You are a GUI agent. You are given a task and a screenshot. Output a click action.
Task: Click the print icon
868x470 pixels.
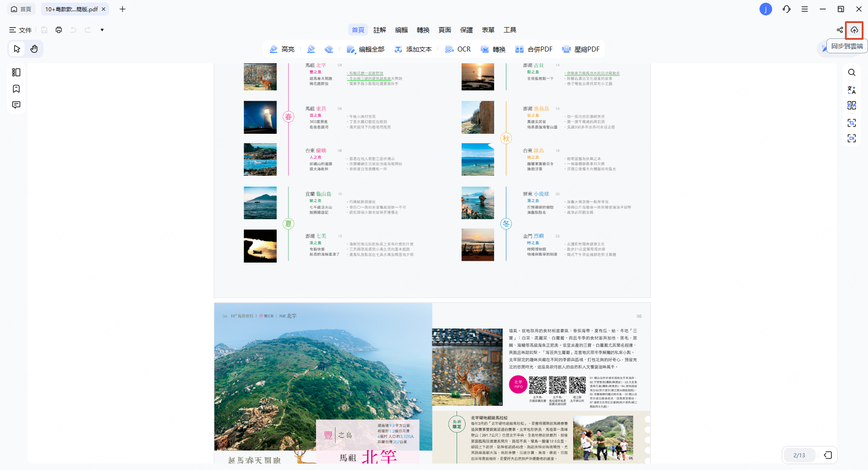pos(59,30)
